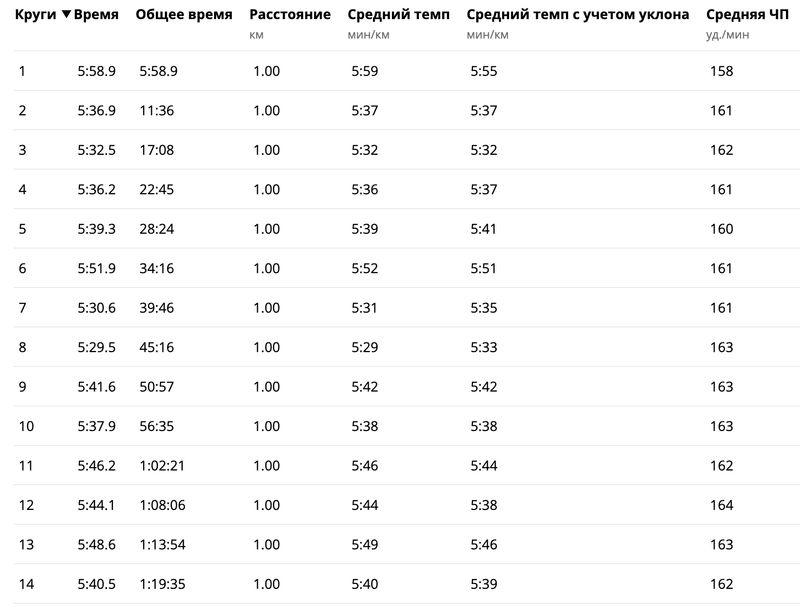This screenshot has height=608, width=800.
Task: Click lap 12 heart rate value 164
Action: coord(721,505)
